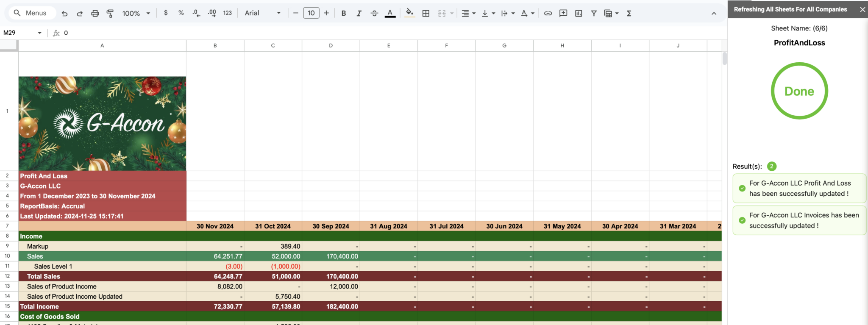
Task: Open the fill color picker
Action: pyautogui.click(x=409, y=13)
